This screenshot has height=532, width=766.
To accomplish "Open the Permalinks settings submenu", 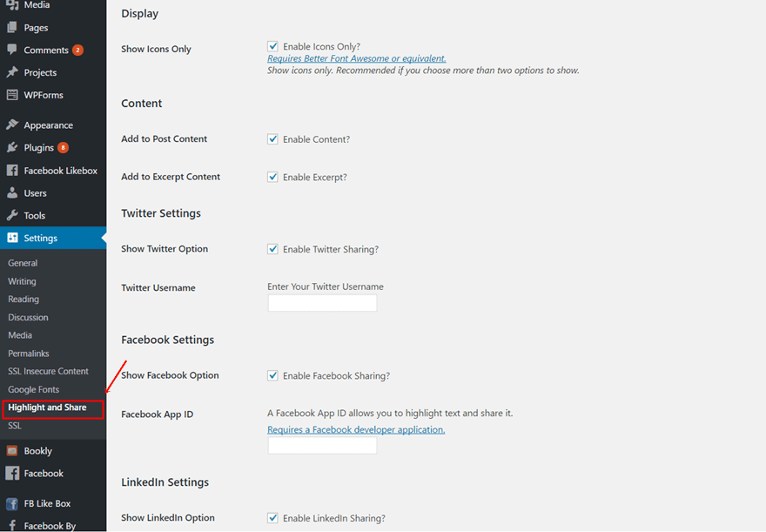I will point(29,354).
